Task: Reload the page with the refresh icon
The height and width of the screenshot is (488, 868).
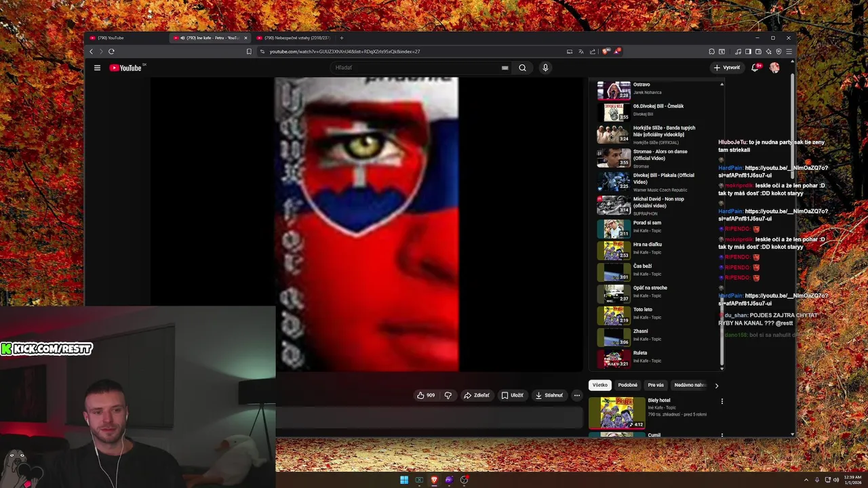Action: [111, 52]
